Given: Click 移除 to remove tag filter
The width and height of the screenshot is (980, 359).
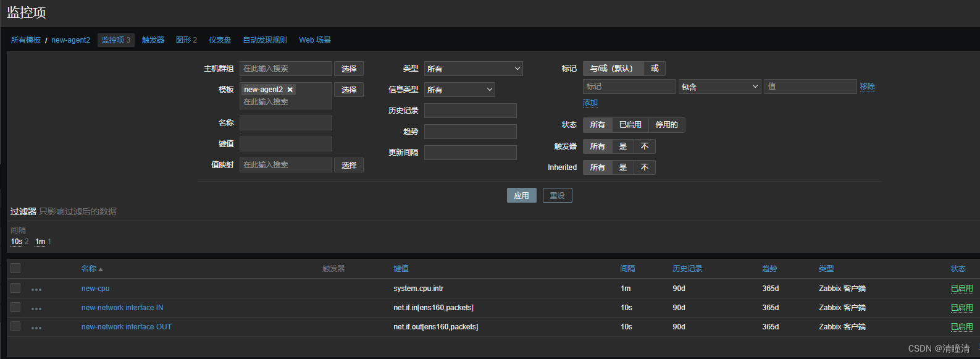Looking at the screenshot, I should tap(867, 87).
